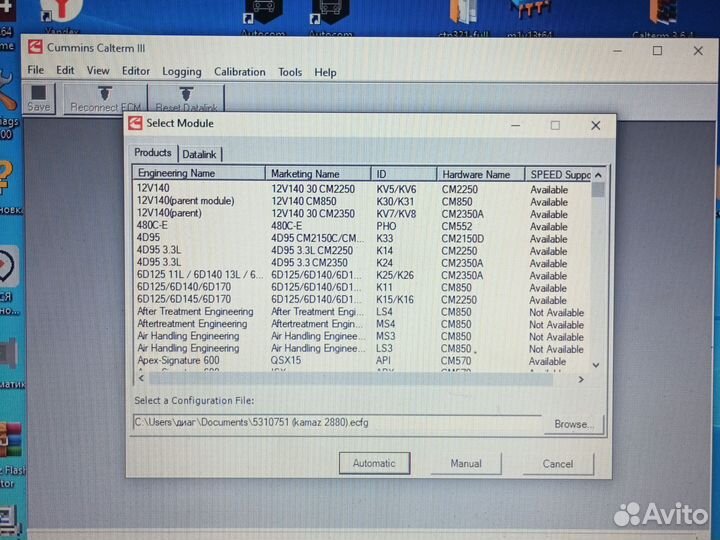
Task: Select the 4D95 row with ID K33
Action: (362, 238)
